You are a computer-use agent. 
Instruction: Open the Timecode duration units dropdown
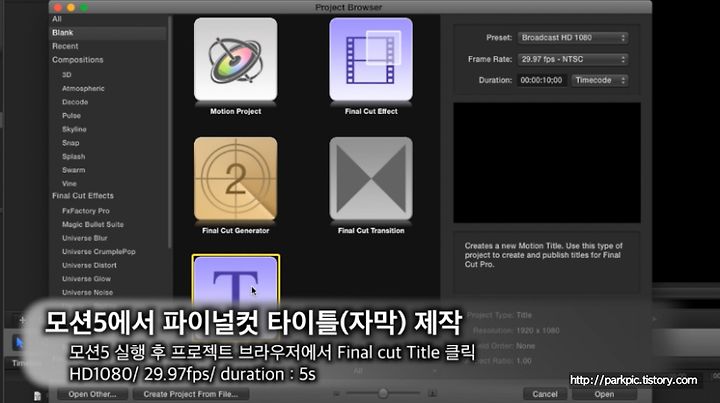(x=600, y=80)
